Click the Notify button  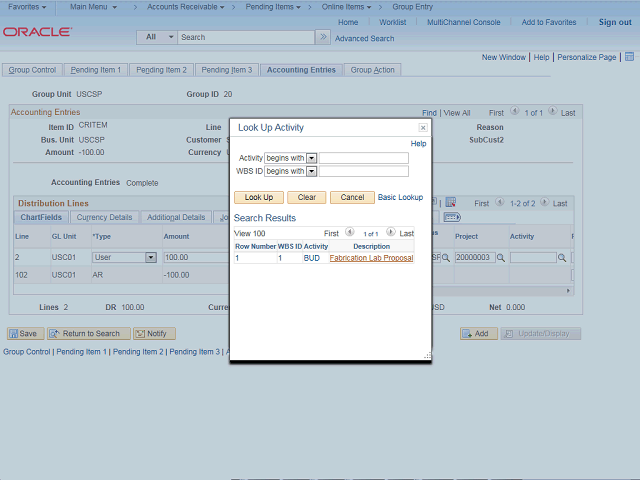pyautogui.click(x=154, y=333)
